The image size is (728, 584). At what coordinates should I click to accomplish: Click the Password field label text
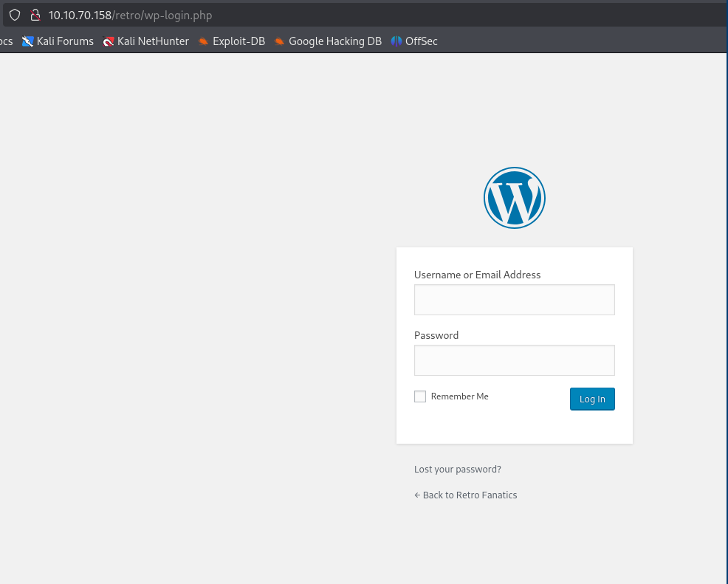(x=436, y=335)
